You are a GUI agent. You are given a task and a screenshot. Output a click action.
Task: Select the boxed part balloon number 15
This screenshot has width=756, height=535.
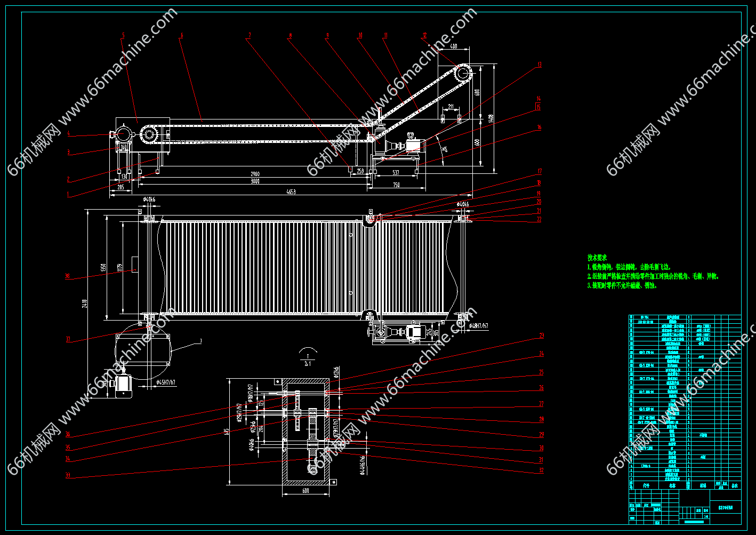[538, 107]
